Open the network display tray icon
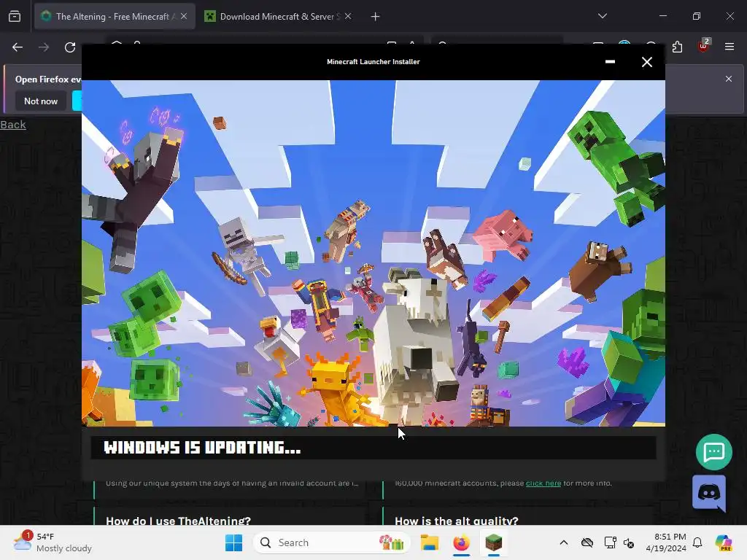Image resolution: width=747 pixels, height=560 pixels. [x=610, y=542]
